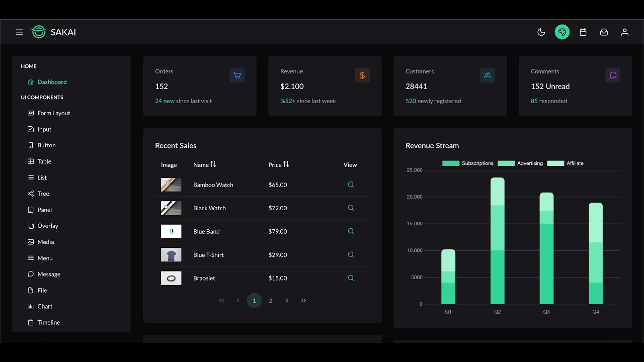Image resolution: width=644 pixels, height=362 pixels.
Task: Select page 1 in the paginator
Action: [x=254, y=301]
